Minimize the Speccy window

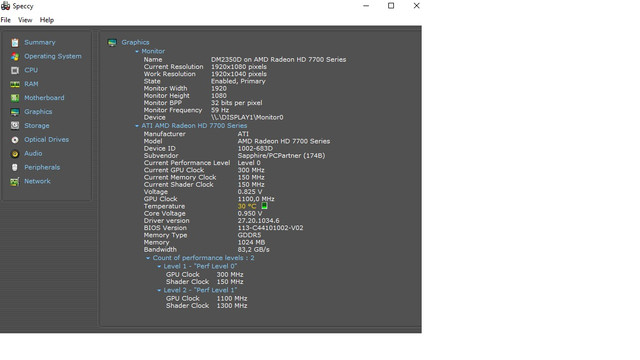(x=366, y=6)
